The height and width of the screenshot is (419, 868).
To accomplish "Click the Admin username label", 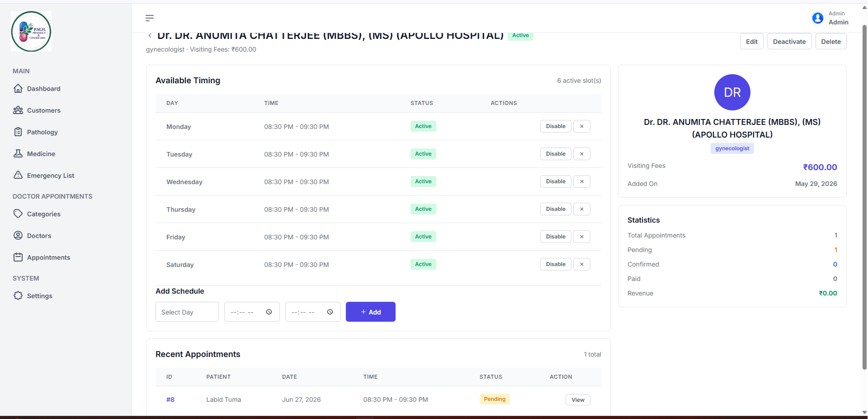I will pyautogui.click(x=838, y=22).
